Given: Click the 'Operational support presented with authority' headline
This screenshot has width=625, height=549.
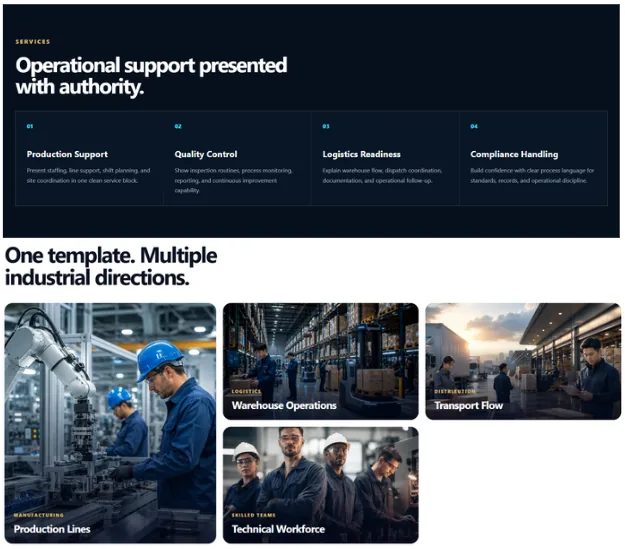Looking at the screenshot, I should coord(151,76).
